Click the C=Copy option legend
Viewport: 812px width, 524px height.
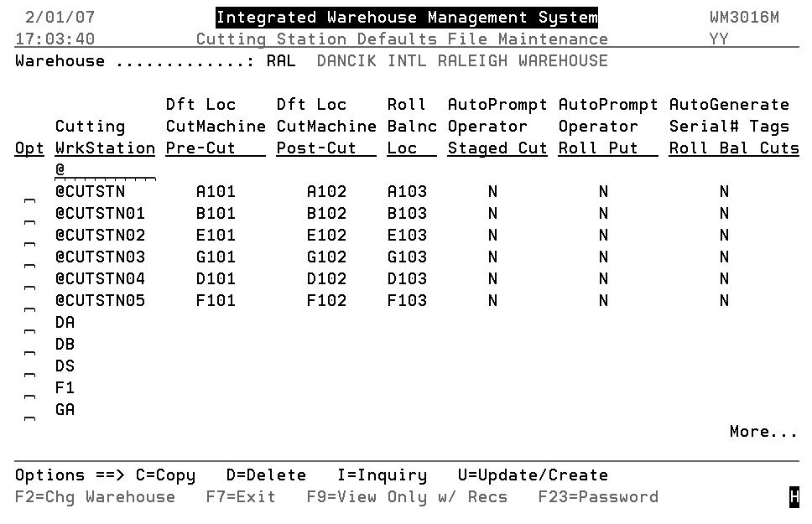[165, 475]
